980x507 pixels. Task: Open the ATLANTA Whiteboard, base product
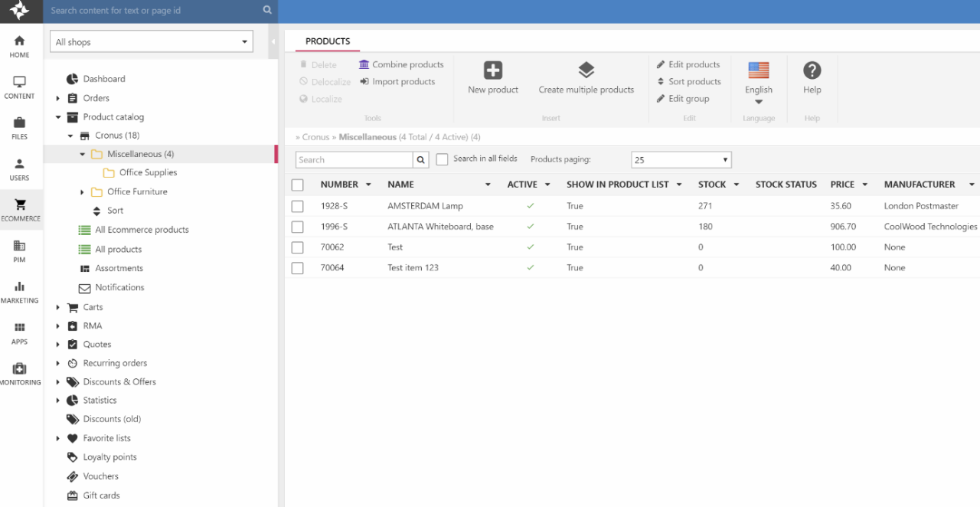440,227
